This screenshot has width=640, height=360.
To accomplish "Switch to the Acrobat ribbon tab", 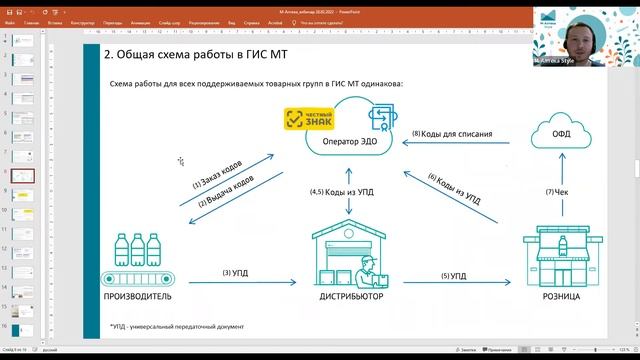I will pyautogui.click(x=275, y=23).
